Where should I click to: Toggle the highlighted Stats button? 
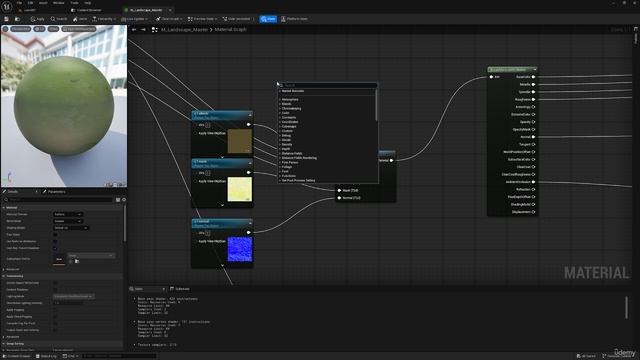pyautogui.click(x=268, y=19)
